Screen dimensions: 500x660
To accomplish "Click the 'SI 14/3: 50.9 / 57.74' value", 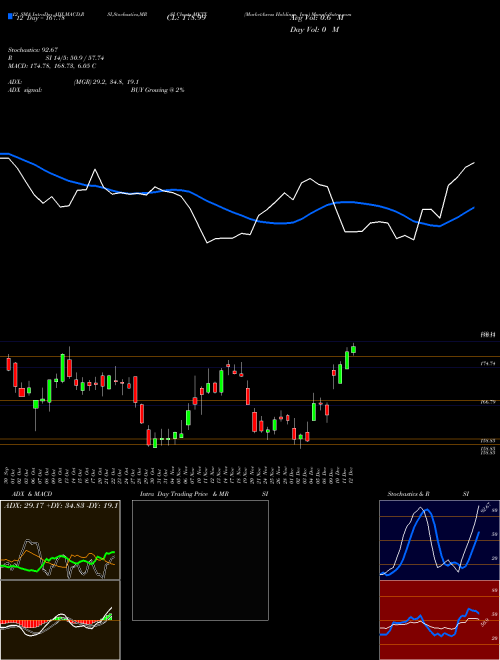I will 75,58.
